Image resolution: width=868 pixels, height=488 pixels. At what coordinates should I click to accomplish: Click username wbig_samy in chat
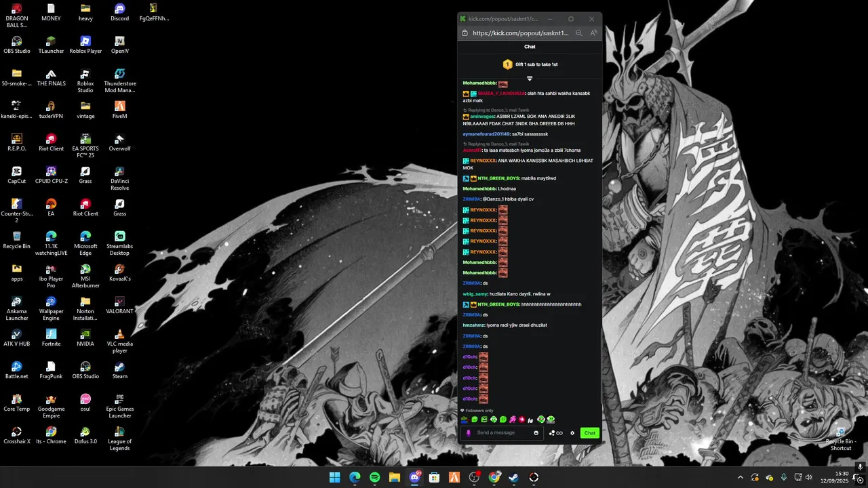(x=475, y=294)
